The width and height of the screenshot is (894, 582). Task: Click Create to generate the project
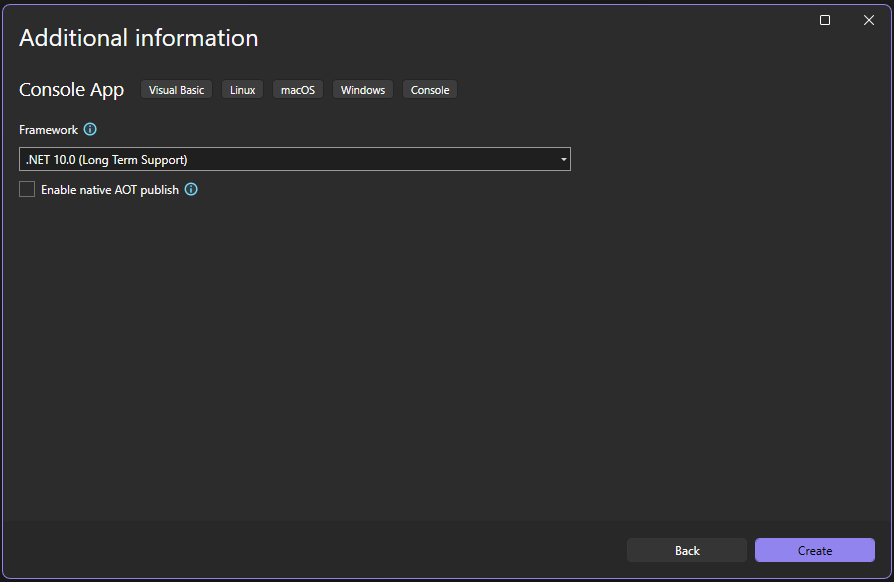(x=815, y=550)
